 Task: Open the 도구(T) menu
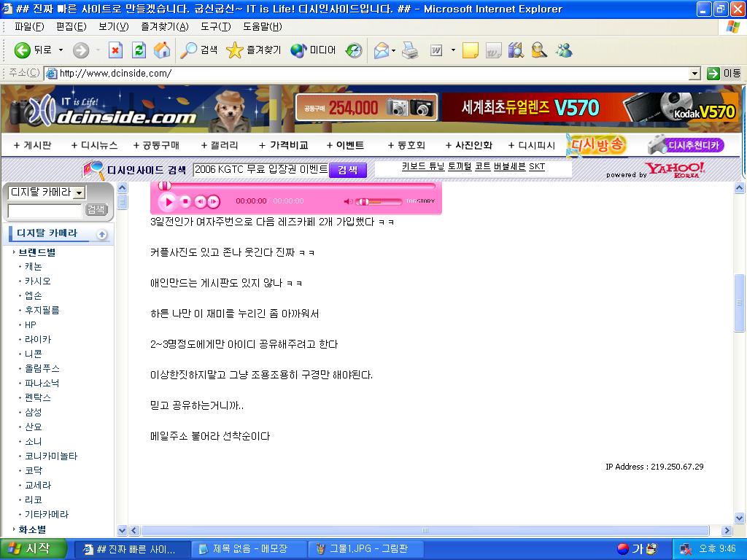tap(215, 27)
